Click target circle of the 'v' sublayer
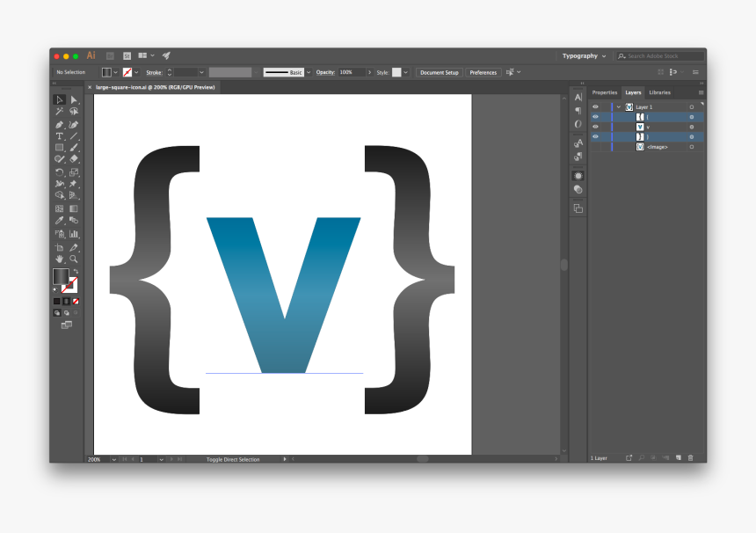 pos(692,127)
